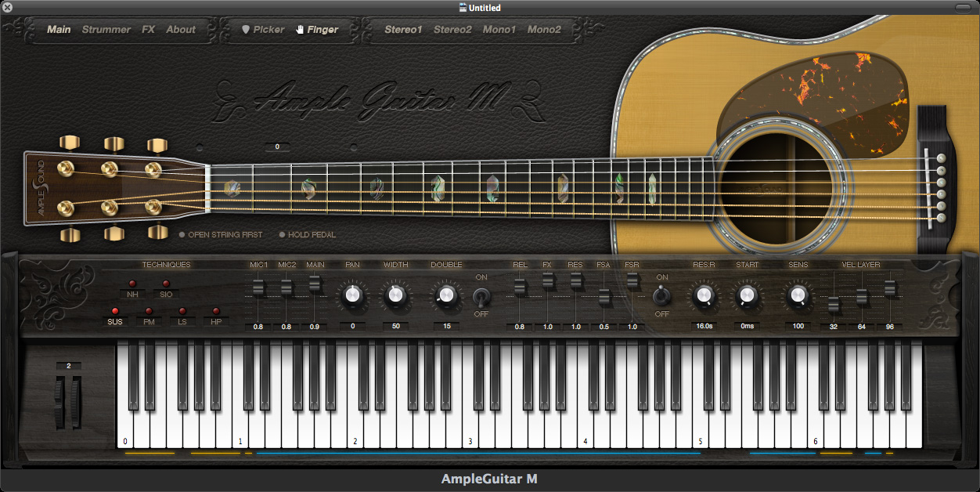Click the velocity layer fader at 32
This screenshot has width=980, height=492.
[x=834, y=306]
